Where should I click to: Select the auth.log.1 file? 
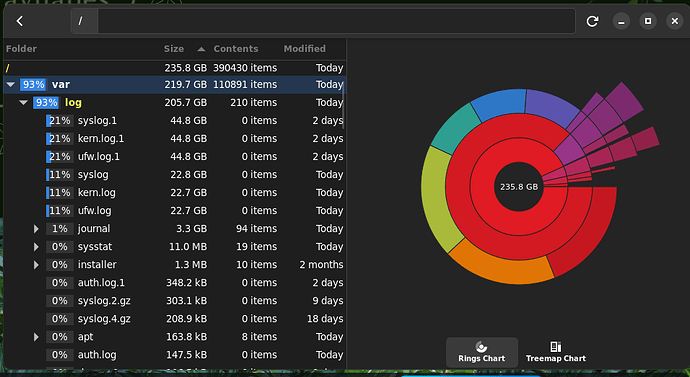click(101, 283)
